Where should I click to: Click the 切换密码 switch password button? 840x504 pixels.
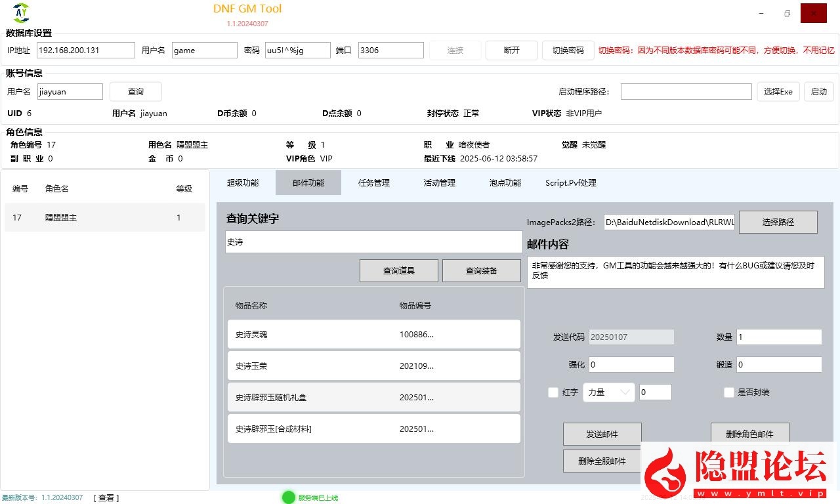coord(568,50)
